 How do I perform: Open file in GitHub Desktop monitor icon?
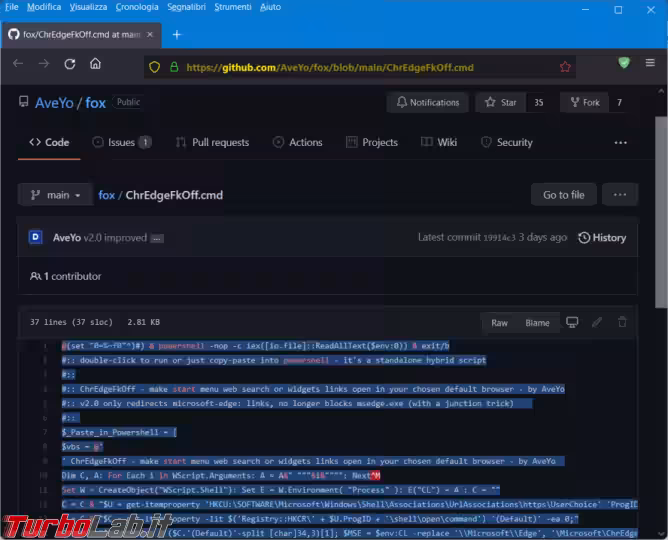[x=572, y=322]
